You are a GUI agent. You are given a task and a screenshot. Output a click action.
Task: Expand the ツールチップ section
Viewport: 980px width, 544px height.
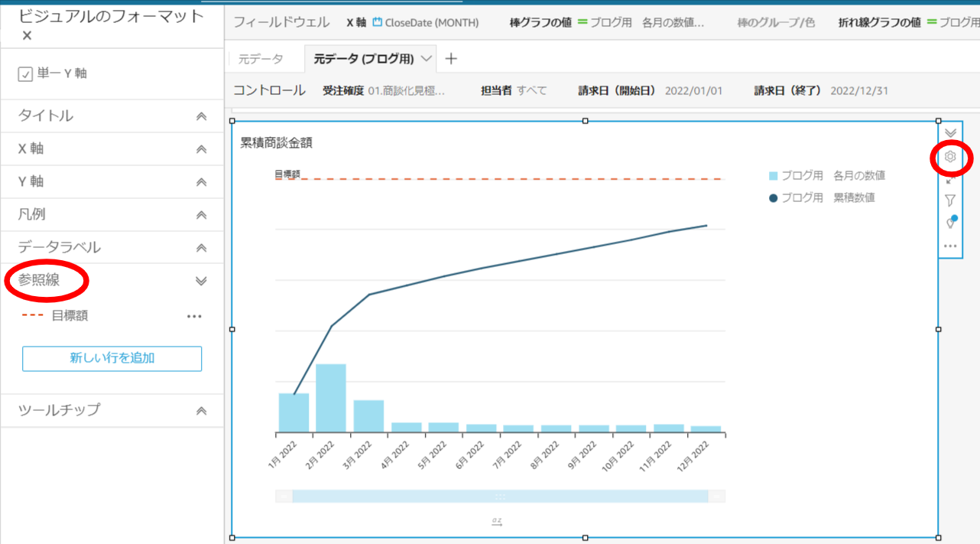click(x=201, y=411)
